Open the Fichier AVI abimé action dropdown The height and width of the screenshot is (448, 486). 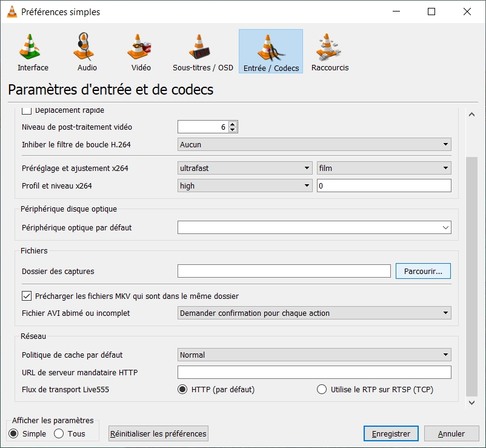pyautogui.click(x=314, y=313)
